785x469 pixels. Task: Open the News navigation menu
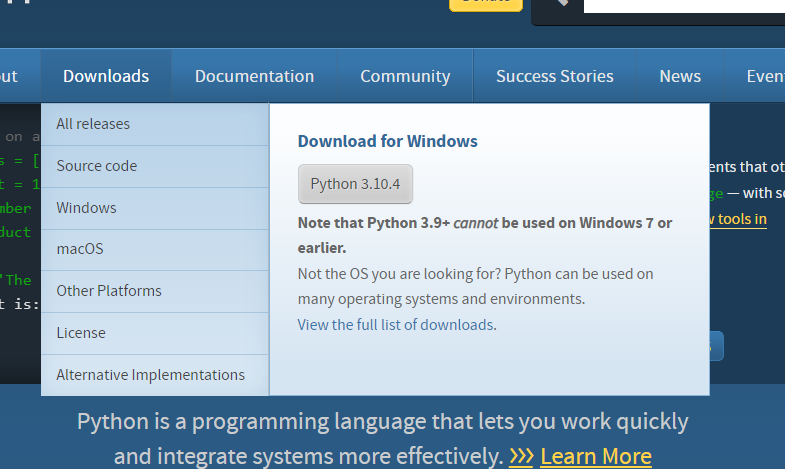click(680, 76)
